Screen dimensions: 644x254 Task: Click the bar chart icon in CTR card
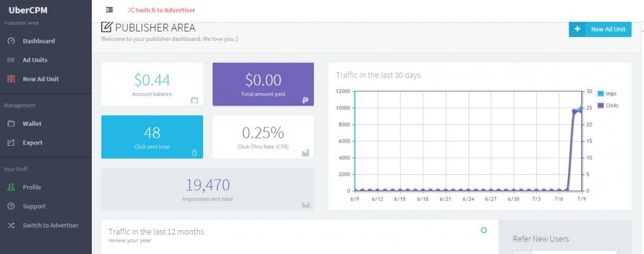(x=306, y=153)
